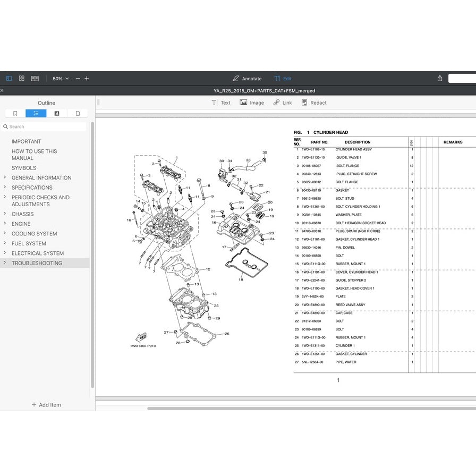Select the Image insert tool
This screenshot has width=476, height=476.
click(252, 103)
